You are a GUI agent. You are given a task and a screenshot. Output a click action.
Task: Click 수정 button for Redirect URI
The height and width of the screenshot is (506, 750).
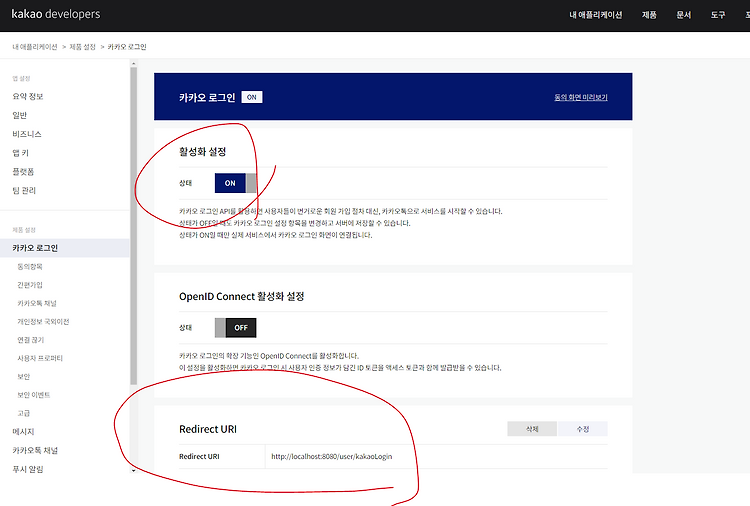583,429
